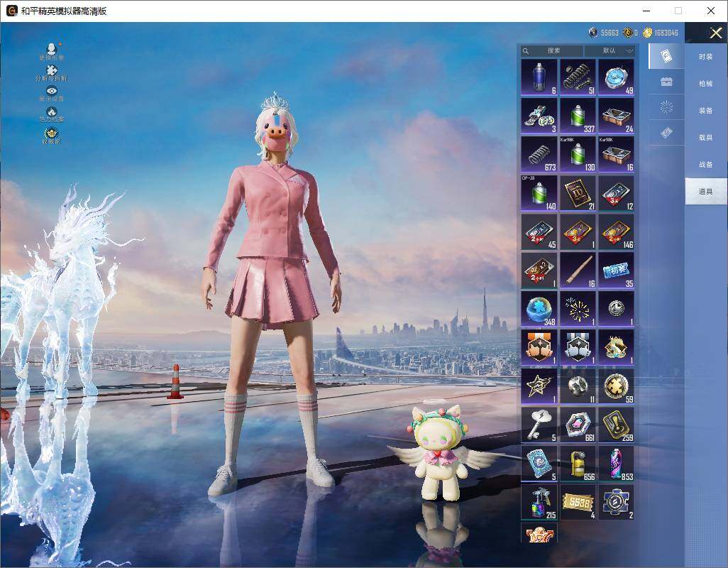Select the gold star item

coord(539,386)
